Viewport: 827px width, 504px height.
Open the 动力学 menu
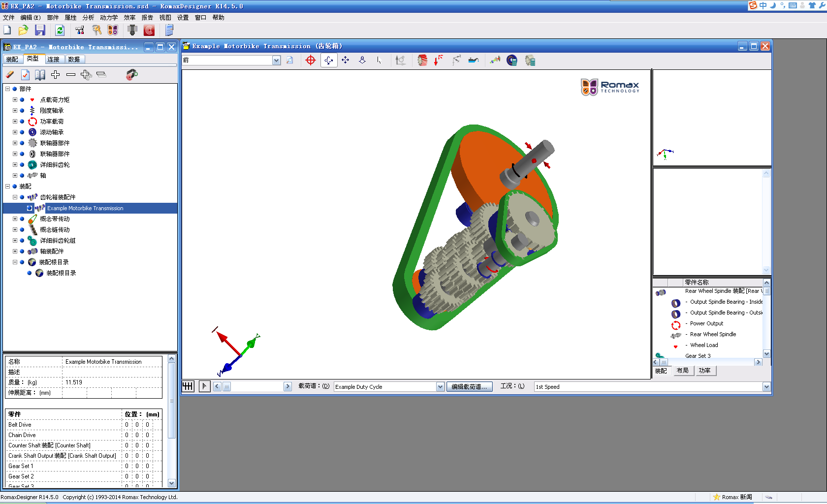(109, 17)
